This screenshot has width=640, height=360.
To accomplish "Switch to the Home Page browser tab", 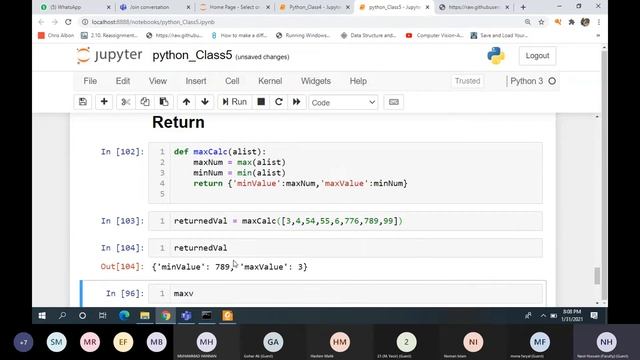I will coord(235,7).
